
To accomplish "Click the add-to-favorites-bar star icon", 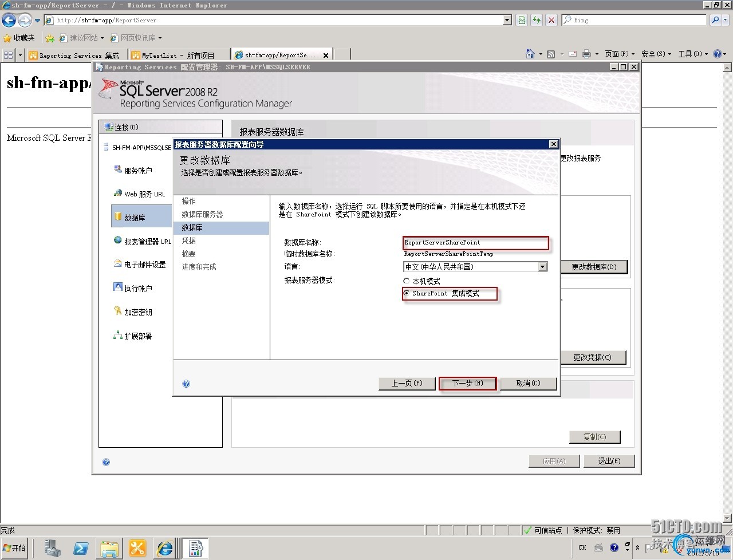I will tap(50, 38).
